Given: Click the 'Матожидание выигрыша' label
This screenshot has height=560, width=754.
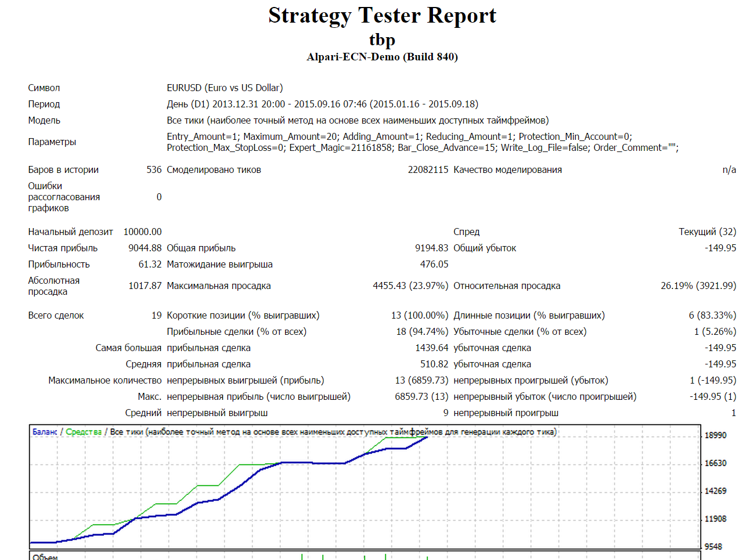Looking at the screenshot, I should [219, 264].
